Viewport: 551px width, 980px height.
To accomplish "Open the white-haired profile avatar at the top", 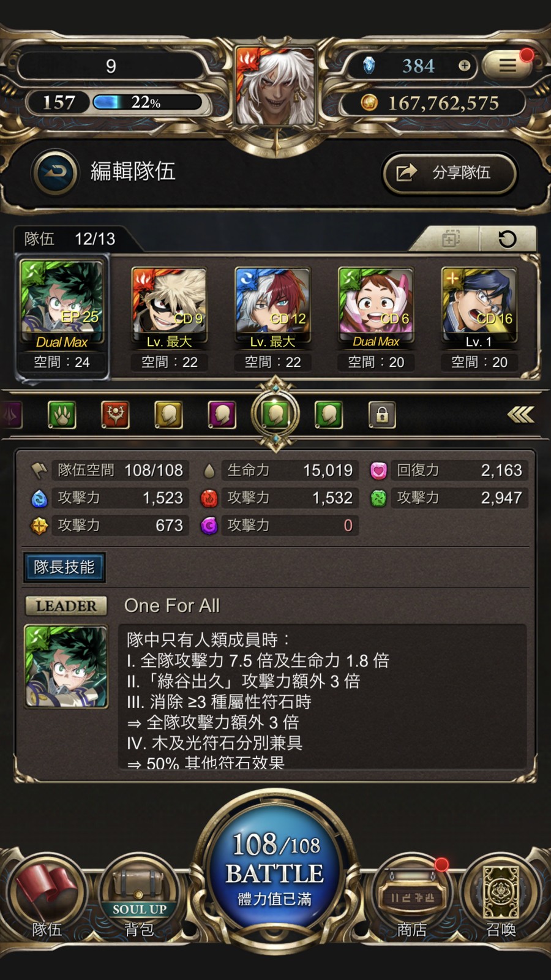I will (275, 86).
